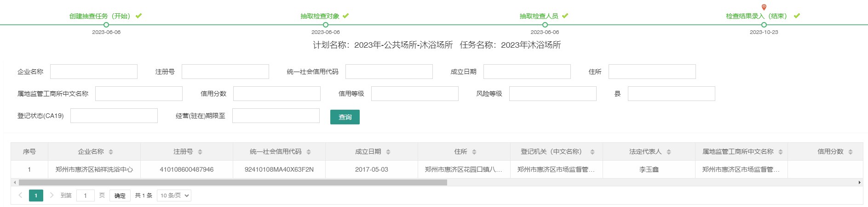Screen dimensions: 868x207
Task: Open the 10 条/页 page size dropdown
Action: coord(174,196)
